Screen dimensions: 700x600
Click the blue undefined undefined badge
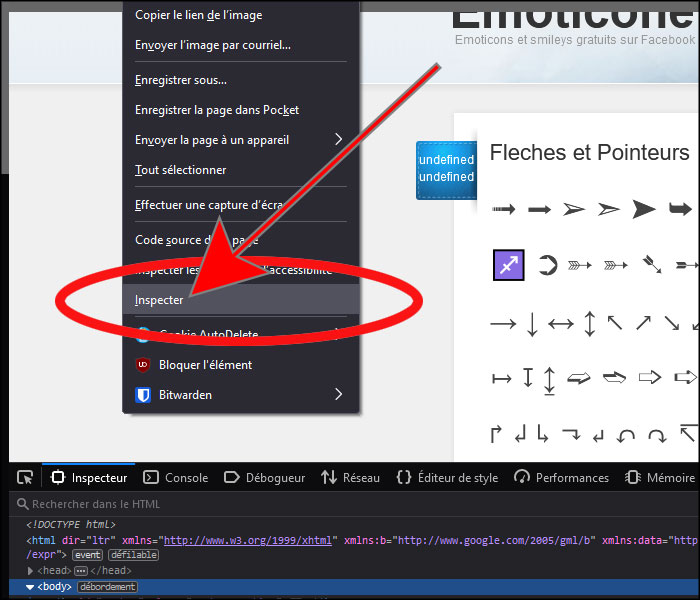446,170
